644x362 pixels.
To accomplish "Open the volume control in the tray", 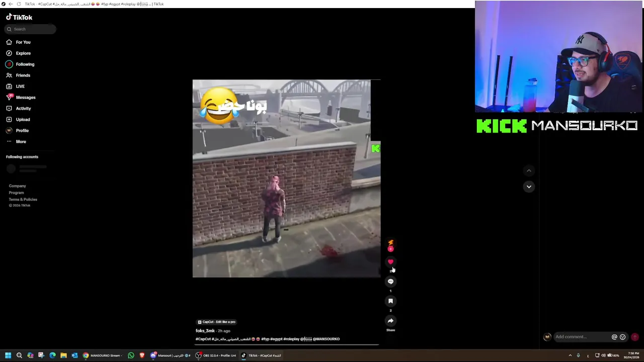I will coord(604,355).
